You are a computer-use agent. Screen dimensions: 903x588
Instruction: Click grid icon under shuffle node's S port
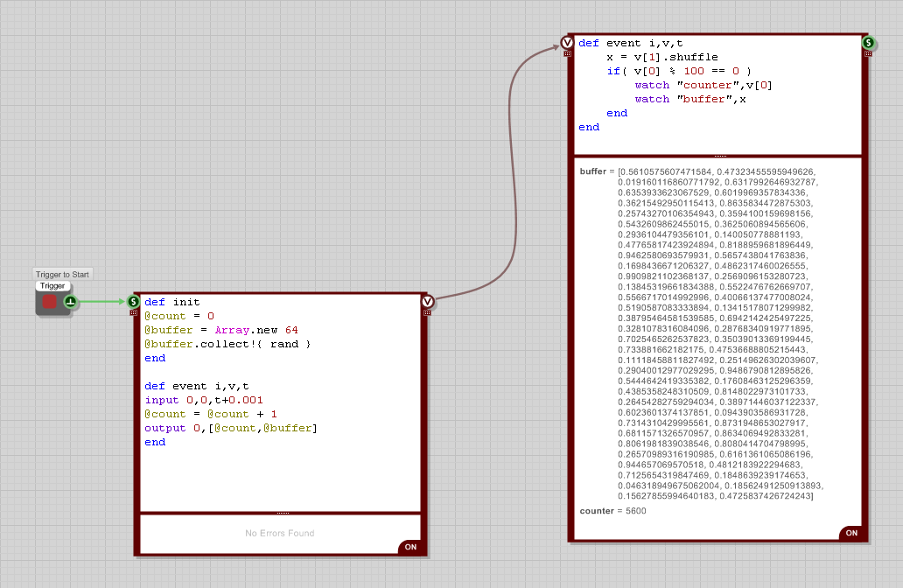(868, 54)
